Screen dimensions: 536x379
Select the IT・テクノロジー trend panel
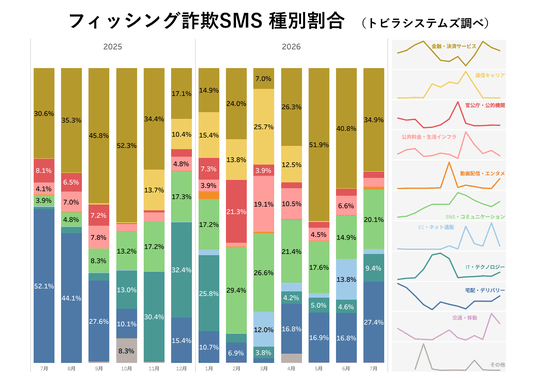click(x=448, y=266)
